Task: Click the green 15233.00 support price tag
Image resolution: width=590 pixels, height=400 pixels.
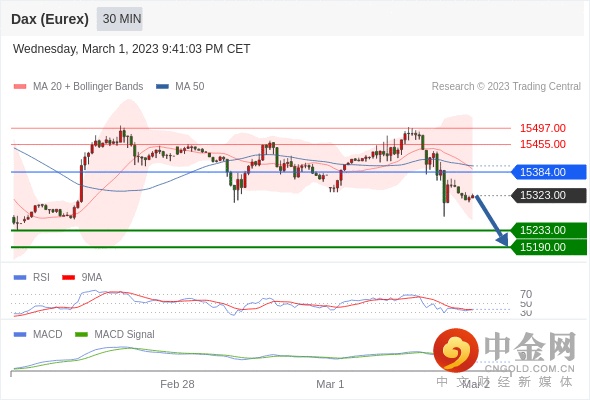Action: [x=549, y=230]
